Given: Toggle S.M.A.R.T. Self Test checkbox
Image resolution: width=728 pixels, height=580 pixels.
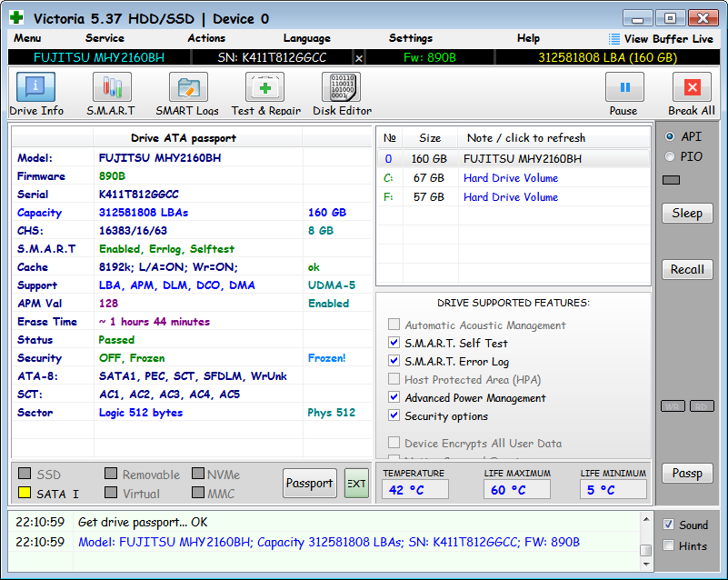Looking at the screenshot, I should pyautogui.click(x=394, y=343).
